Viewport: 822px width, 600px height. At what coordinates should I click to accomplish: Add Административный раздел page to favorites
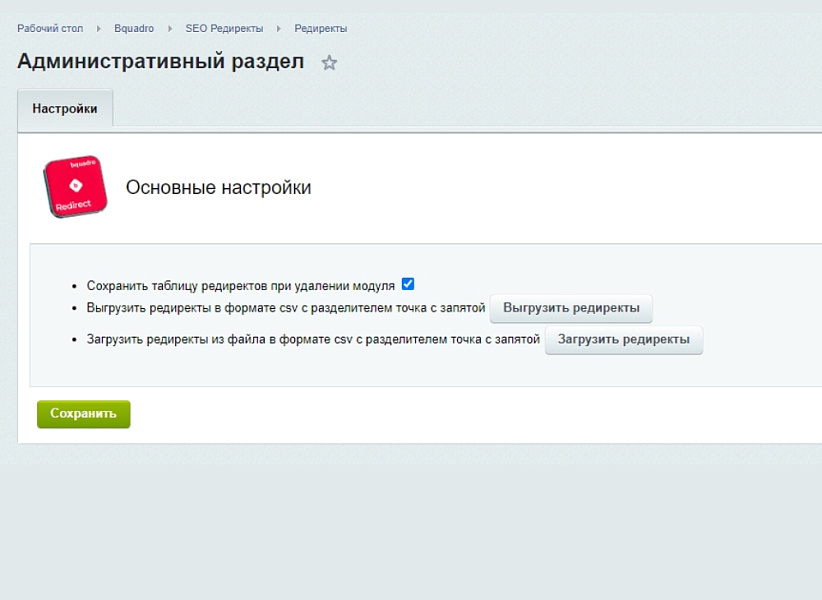click(328, 62)
